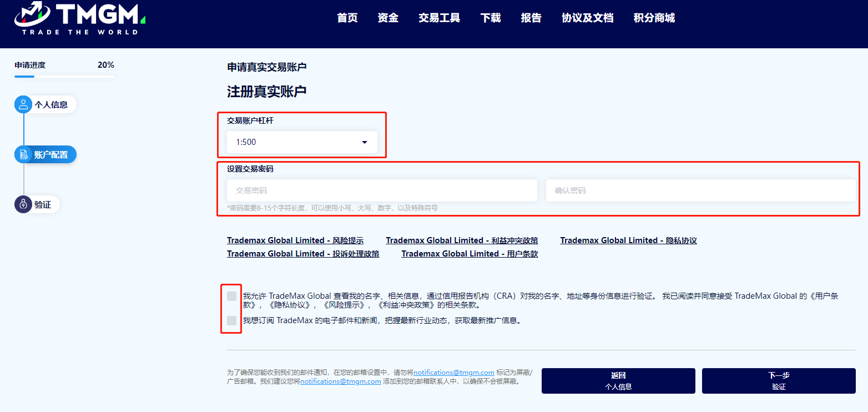Click the 注册真实账户 heading

(x=267, y=92)
